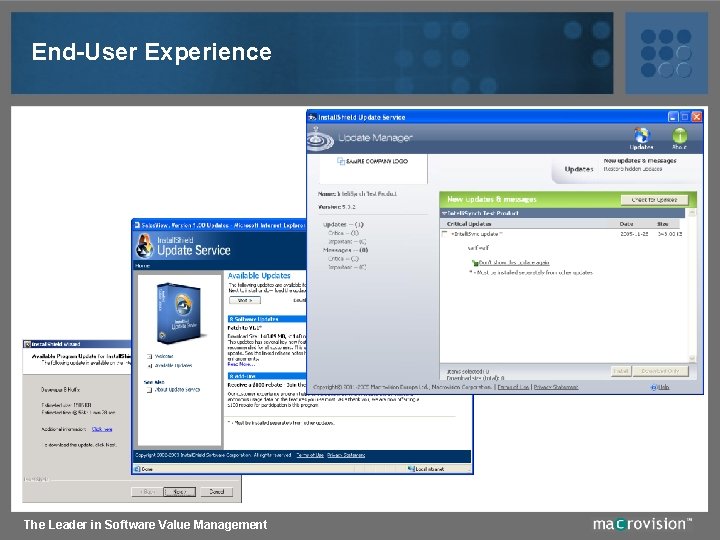
Task: Click the Available Updates arrow icon in sidebar
Action: (x=149, y=366)
